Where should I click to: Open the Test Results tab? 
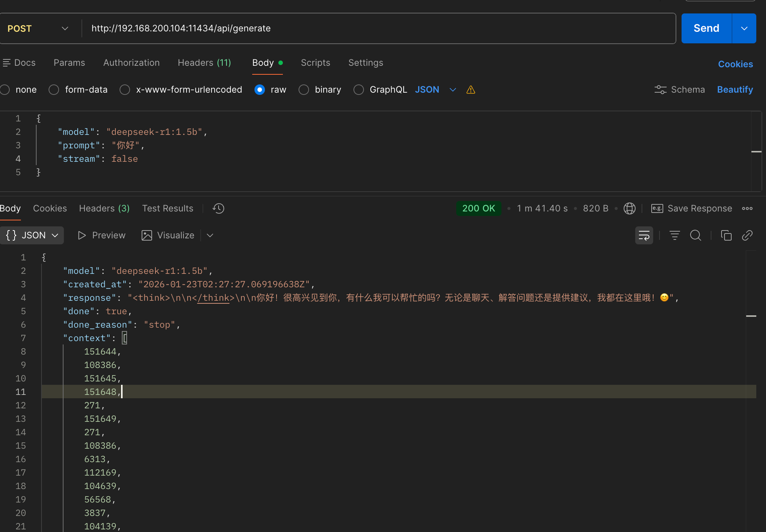[167, 208]
